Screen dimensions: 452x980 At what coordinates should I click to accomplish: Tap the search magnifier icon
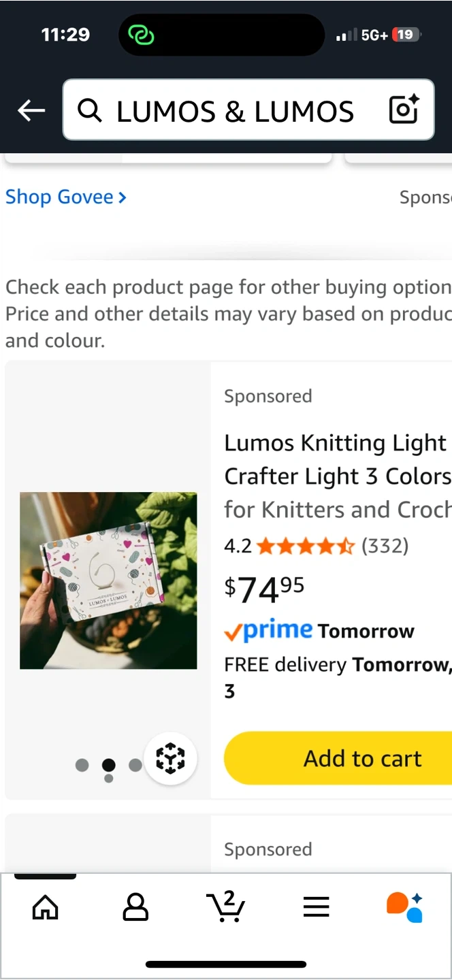89,110
